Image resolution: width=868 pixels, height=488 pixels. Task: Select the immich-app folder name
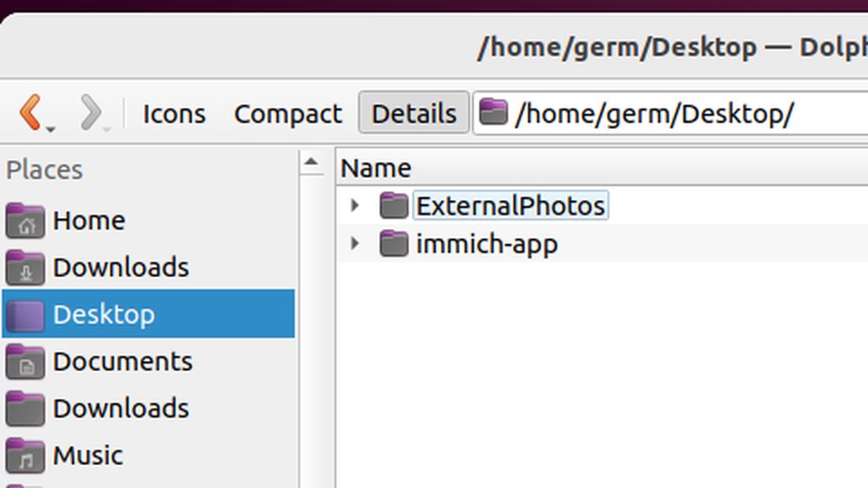(x=487, y=245)
